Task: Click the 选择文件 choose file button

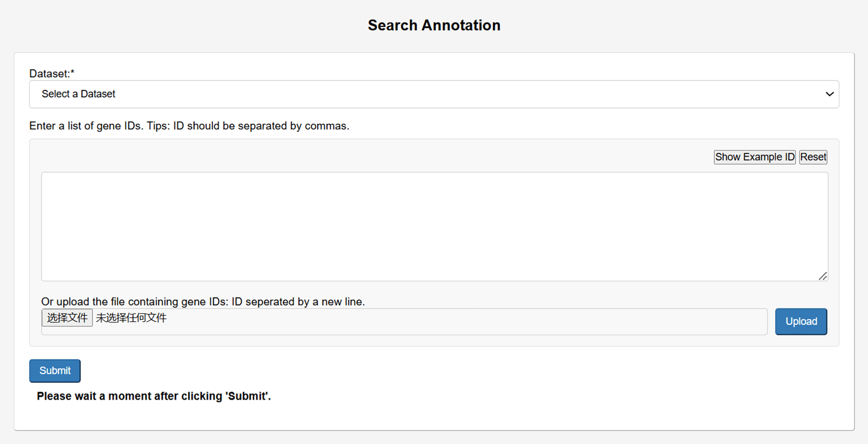Action: click(67, 318)
